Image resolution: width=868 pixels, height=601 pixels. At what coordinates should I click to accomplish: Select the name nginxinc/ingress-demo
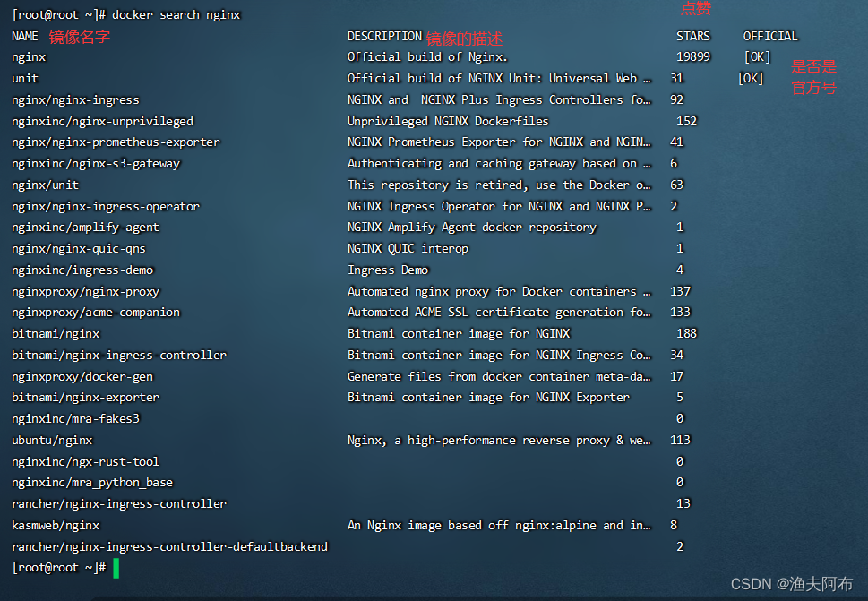point(82,270)
